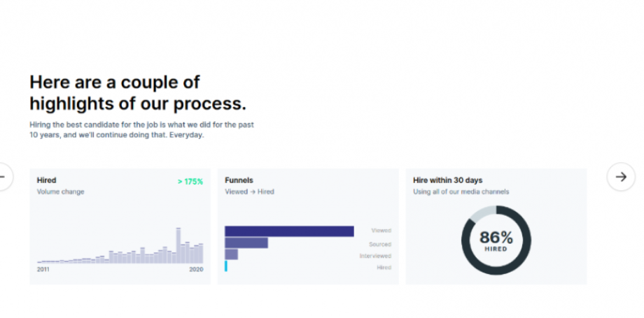644x318 pixels.
Task: Click the 2020 axis label
Action: pos(196,270)
